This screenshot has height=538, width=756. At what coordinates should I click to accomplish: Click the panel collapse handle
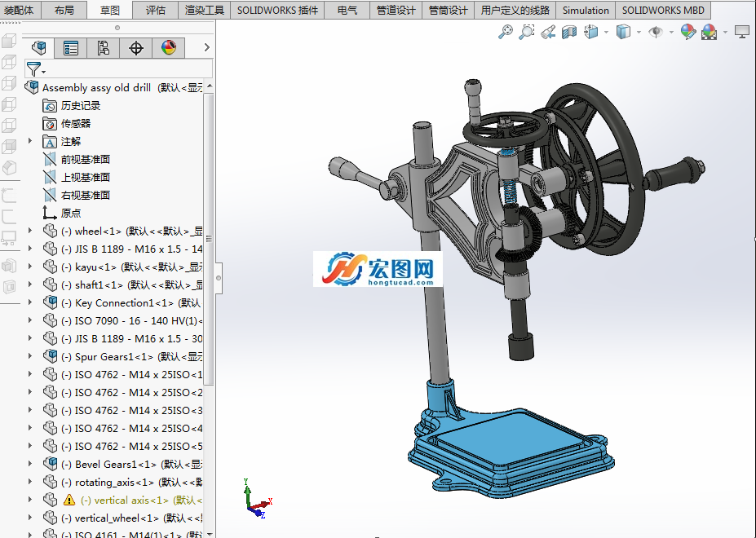point(219,278)
